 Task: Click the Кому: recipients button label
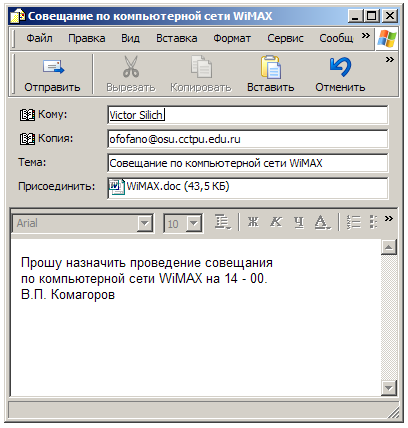(53, 114)
